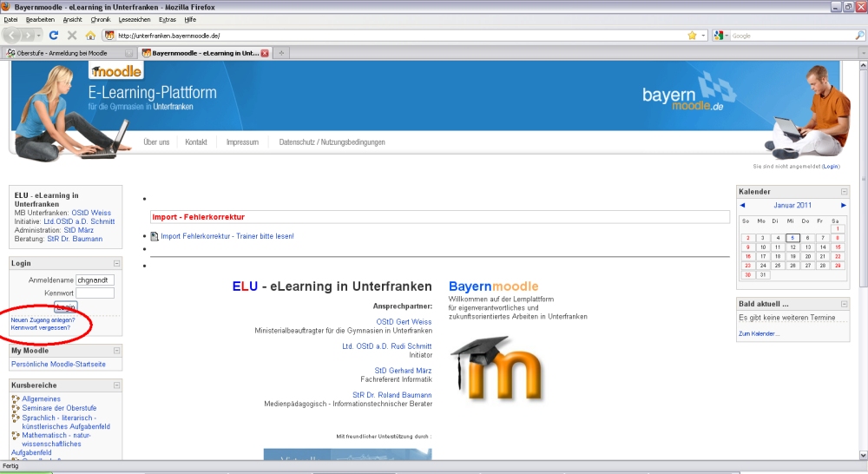
Task: Click the Login link in header notice
Action: point(831,166)
